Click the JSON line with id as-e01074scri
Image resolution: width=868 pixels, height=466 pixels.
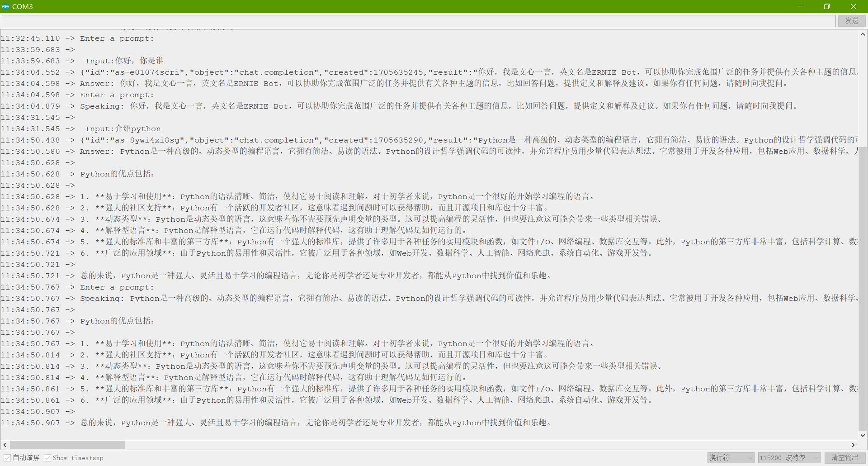pyautogui.click(x=429, y=72)
